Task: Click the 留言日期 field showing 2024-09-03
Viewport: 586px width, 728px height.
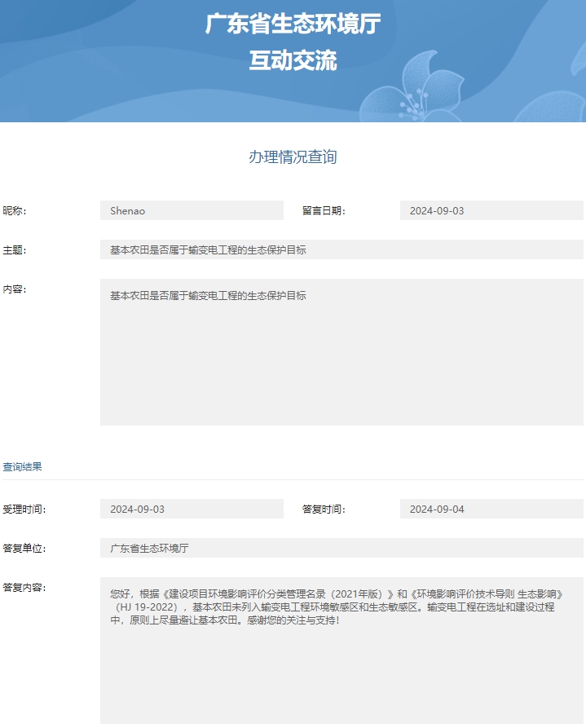Action: pos(491,210)
